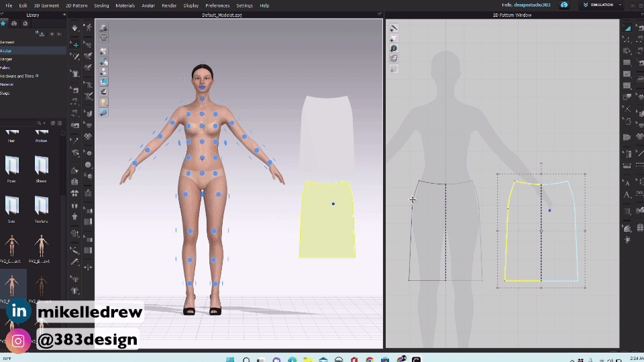
Task: Select Hardware and Trims in the Library
Action: (17, 76)
